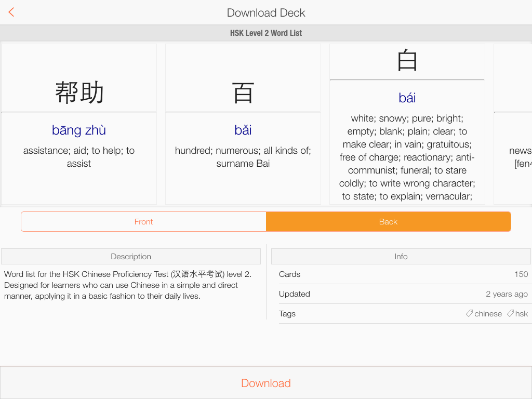Switch to the Front card side
Viewport: 532px width, 399px height.
pyautogui.click(x=143, y=221)
